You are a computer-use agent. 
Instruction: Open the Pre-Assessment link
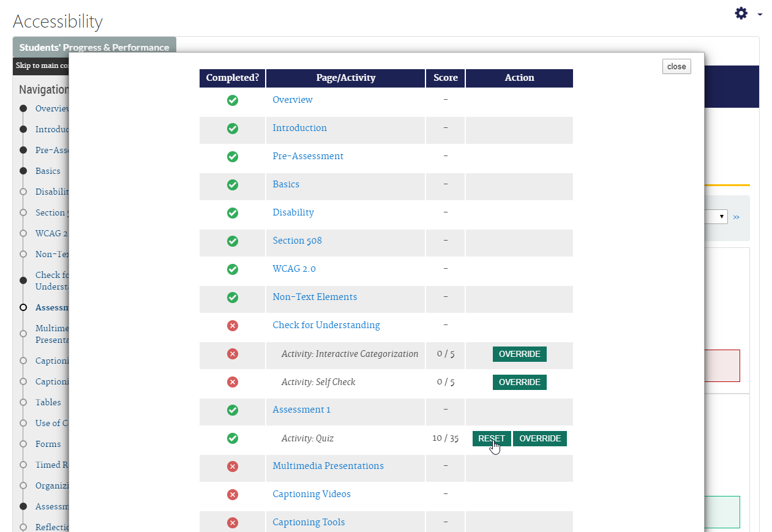pyautogui.click(x=308, y=156)
